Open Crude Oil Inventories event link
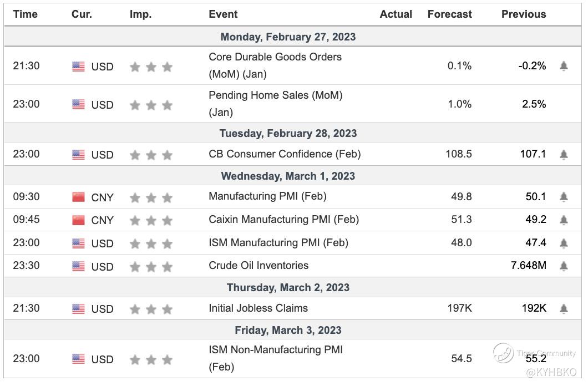 pyautogui.click(x=258, y=265)
